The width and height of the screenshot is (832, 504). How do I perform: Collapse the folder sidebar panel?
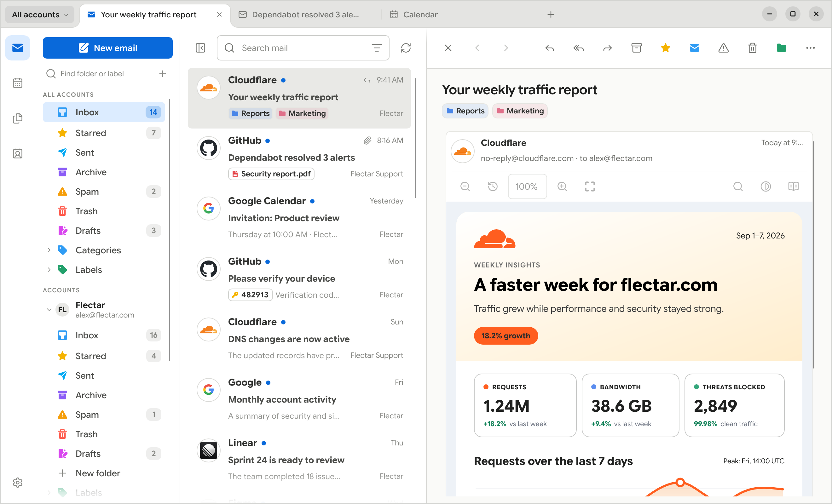(200, 48)
